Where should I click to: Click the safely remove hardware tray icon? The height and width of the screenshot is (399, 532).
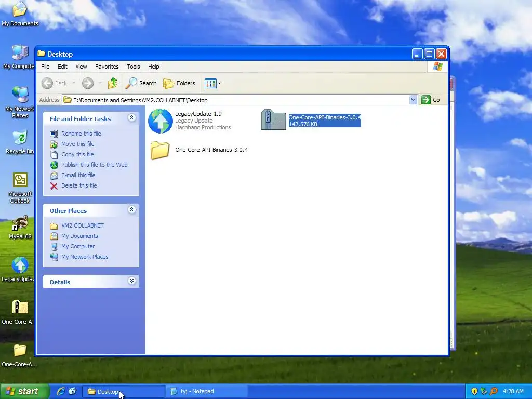coord(484,392)
